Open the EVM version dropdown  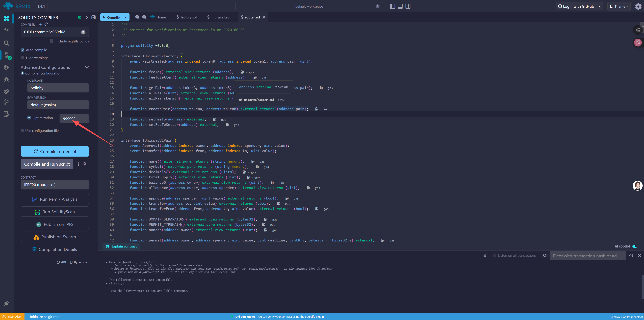pos(58,105)
